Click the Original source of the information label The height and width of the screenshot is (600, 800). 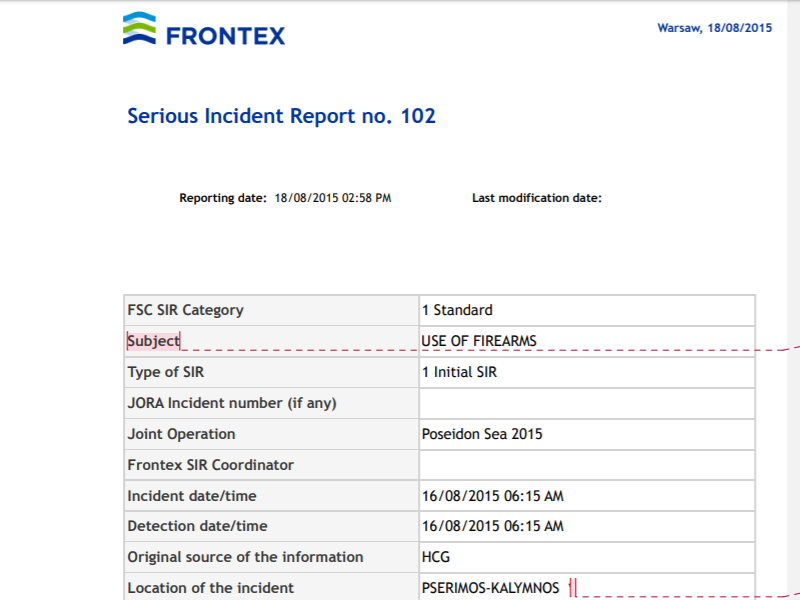click(x=245, y=557)
